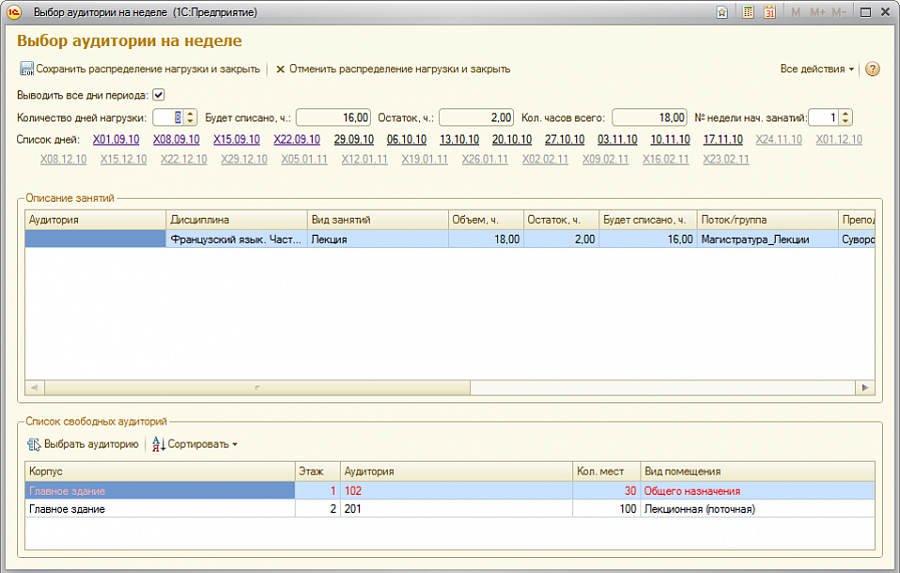Click the '№ недели нач. занятий' field
This screenshot has height=573, width=900.
tap(823, 118)
